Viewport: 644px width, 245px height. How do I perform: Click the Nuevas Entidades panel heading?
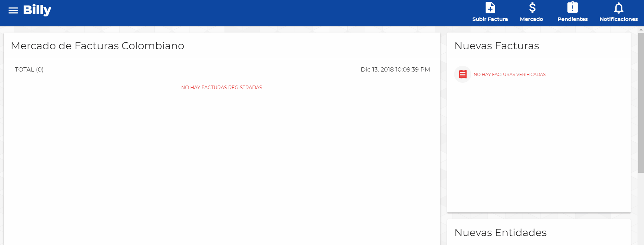[500, 233]
